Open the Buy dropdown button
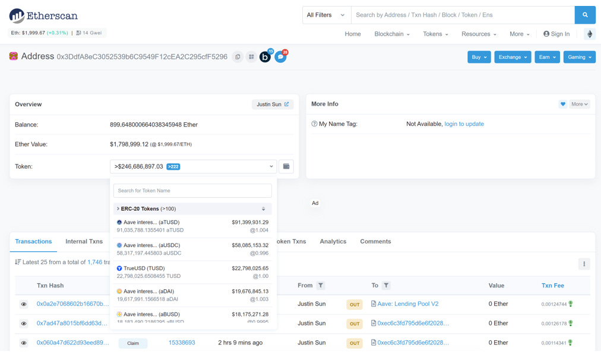The width and height of the screenshot is (601, 364). click(x=479, y=57)
